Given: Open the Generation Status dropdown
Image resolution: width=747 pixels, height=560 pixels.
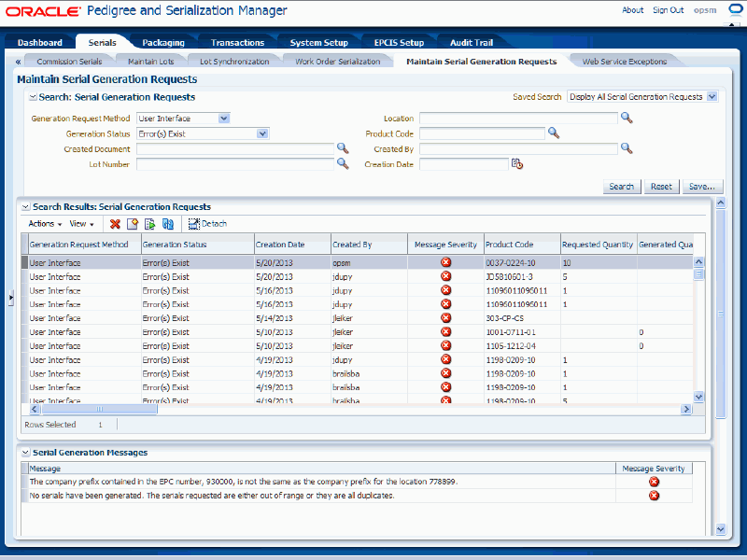Looking at the screenshot, I should pyautogui.click(x=262, y=133).
